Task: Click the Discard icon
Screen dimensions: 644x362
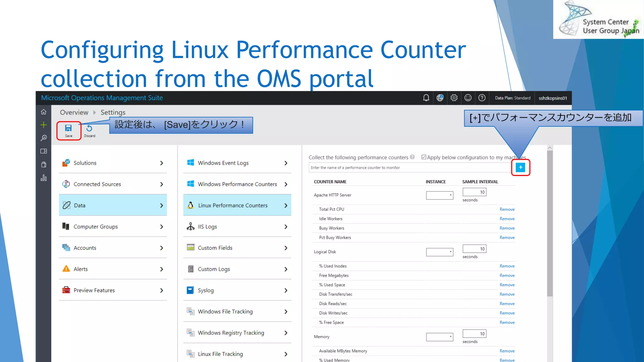Action: click(89, 128)
